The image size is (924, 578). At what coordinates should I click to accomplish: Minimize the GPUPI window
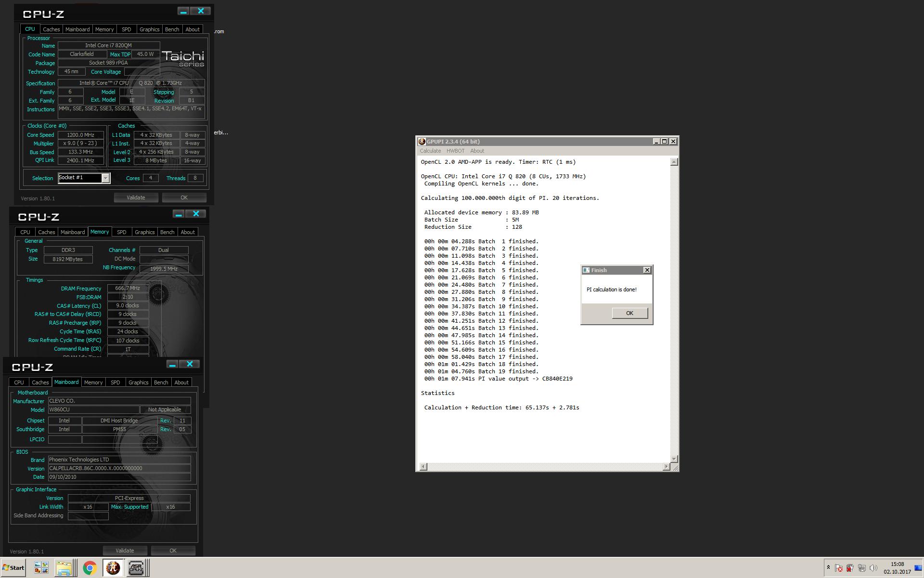click(x=656, y=142)
